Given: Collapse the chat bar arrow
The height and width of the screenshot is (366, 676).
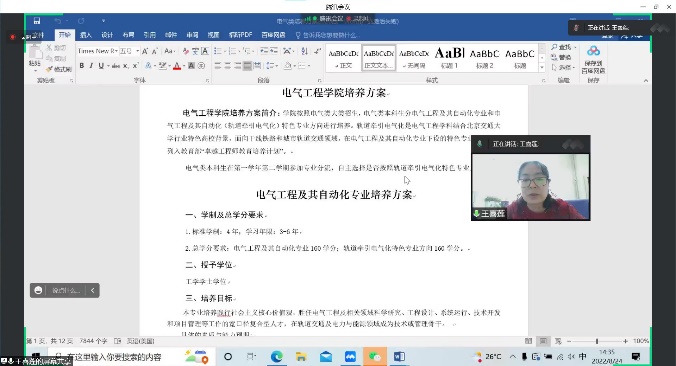Looking at the screenshot, I should [x=93, y=290].
